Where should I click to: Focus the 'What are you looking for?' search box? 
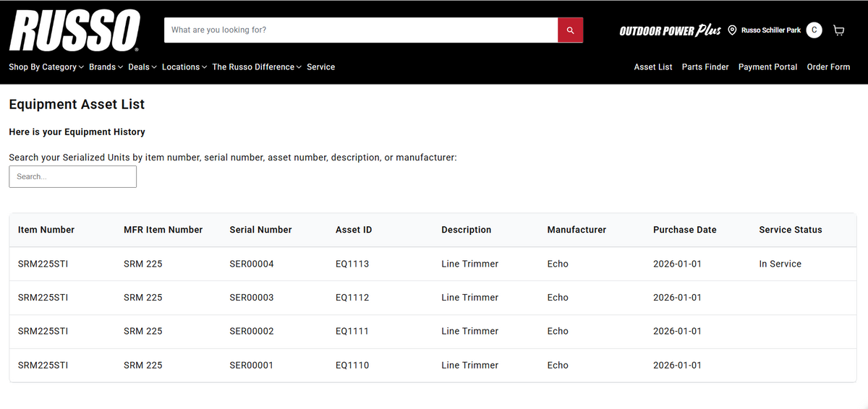coord(361,30)
